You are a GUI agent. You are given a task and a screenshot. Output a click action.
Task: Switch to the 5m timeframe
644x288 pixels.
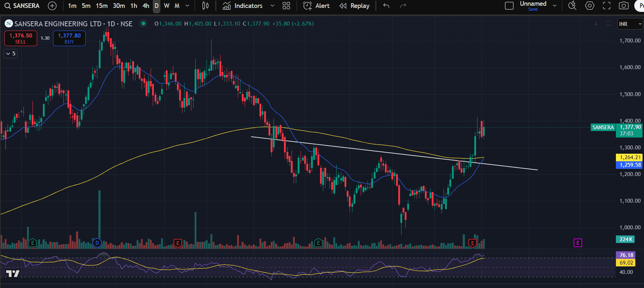coord(86,6)
